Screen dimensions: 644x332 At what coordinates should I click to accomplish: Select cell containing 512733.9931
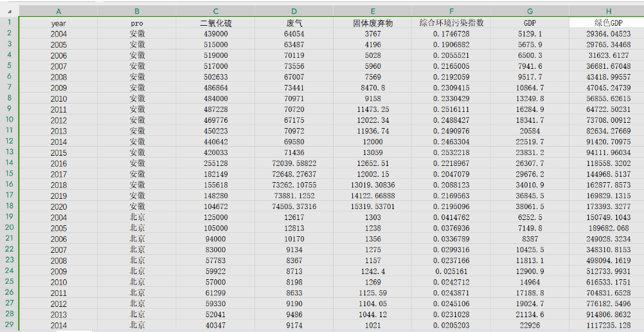(x=607, y=271)
